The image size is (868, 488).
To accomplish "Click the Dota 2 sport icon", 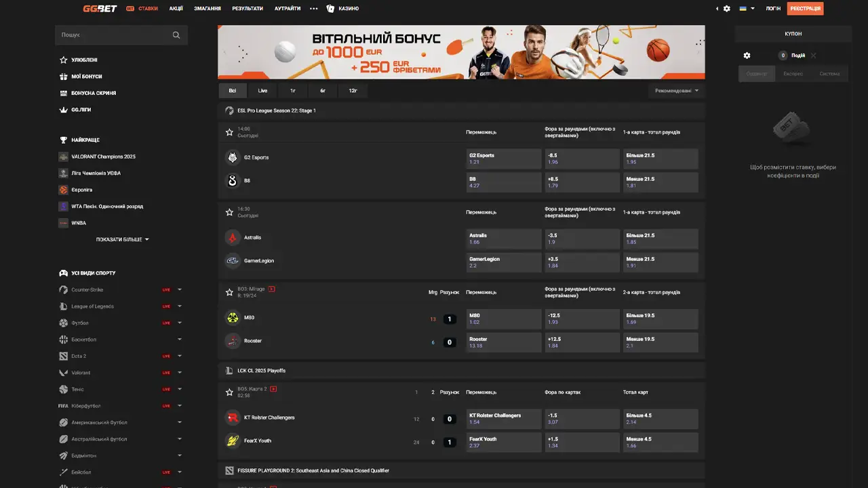I will [x=63, y=356].
